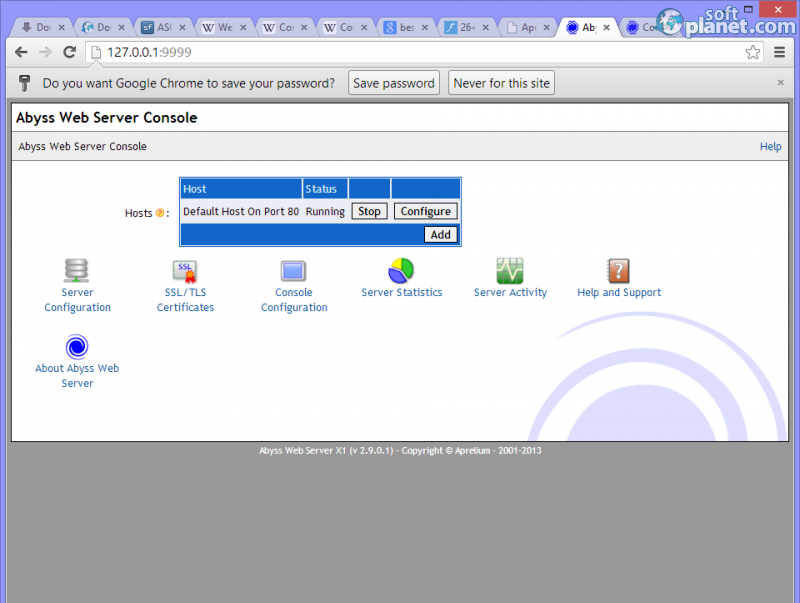
Task: Click the 'Status' column header
Action: (326, 189)
